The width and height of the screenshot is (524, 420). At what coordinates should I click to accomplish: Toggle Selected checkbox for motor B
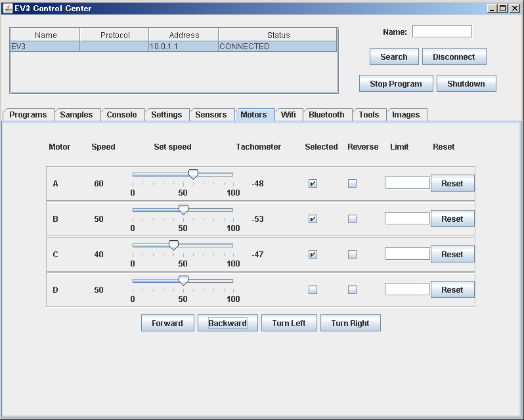[x=313, y=219]
